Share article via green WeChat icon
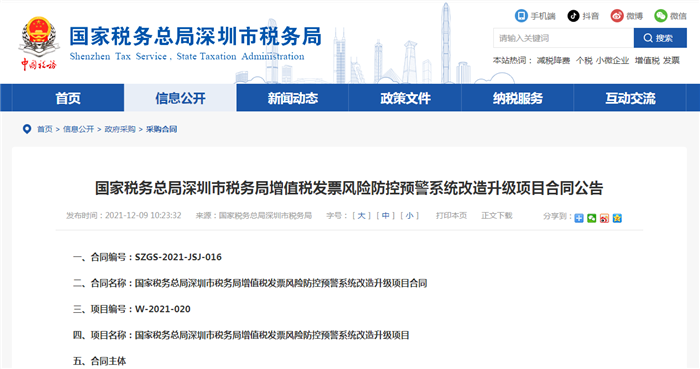Viewport: 700px width, 369px height. coord(592,218)
